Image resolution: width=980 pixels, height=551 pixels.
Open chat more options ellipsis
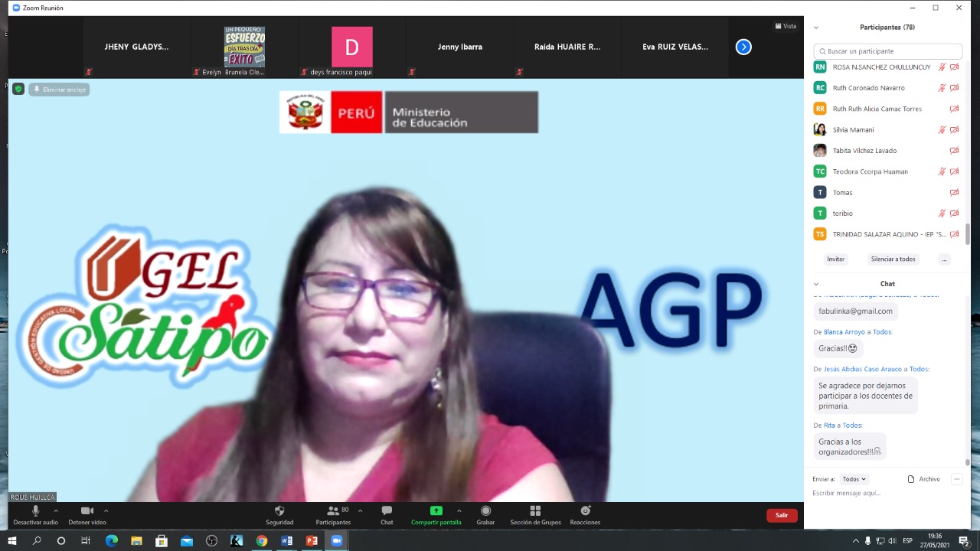pyautogui.click(x=956, y=479)
